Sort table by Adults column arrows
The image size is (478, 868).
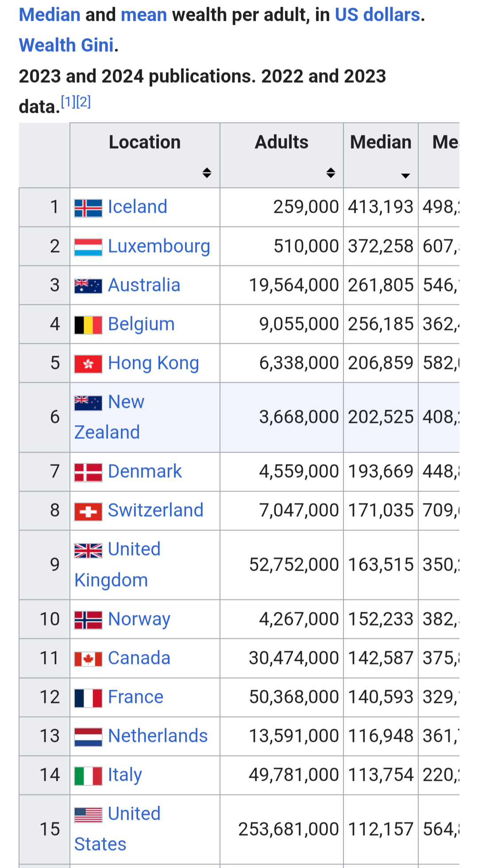(x=331, y=173)
